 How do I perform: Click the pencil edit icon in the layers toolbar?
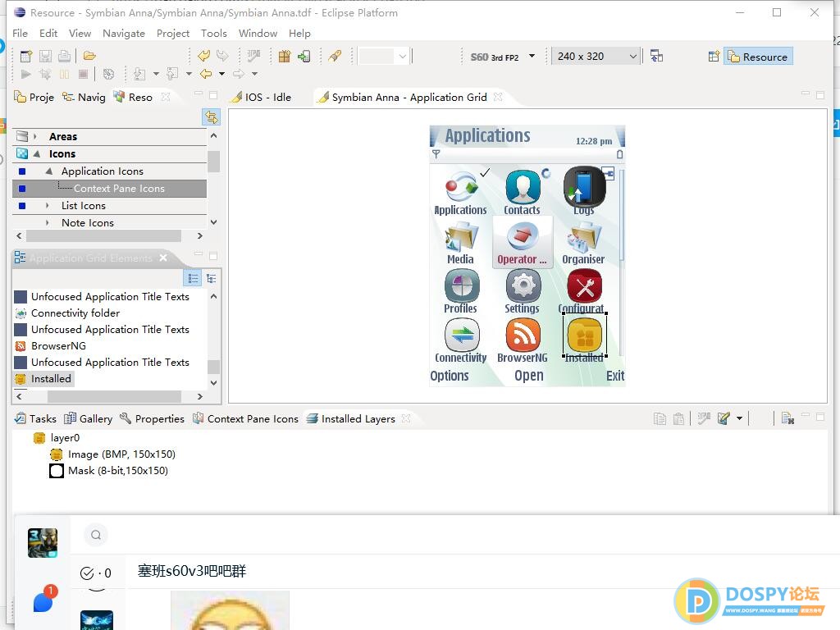point(724,418)
